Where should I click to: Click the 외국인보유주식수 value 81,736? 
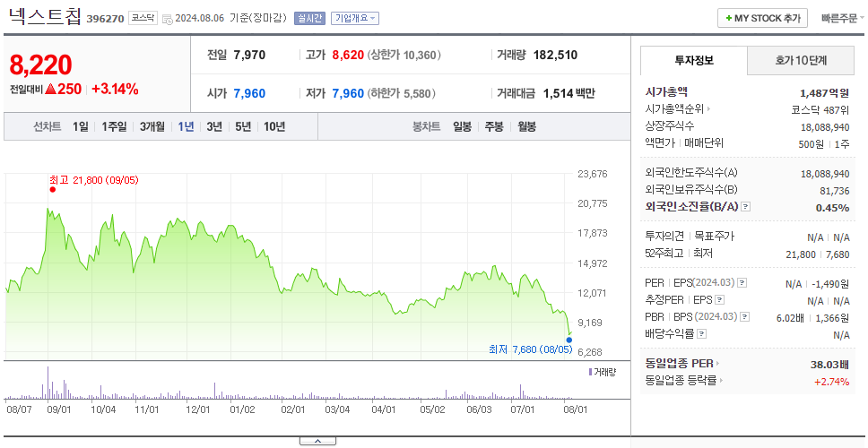pyautogui.click(x=834, y=191)
